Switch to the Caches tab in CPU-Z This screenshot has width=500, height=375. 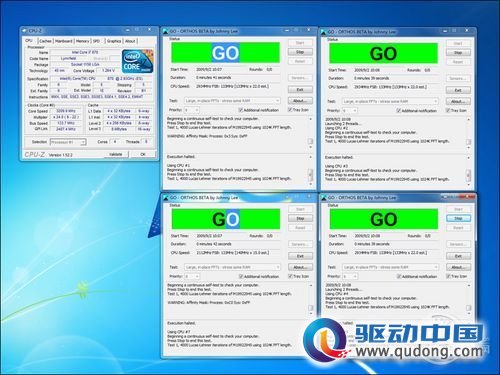45,41
